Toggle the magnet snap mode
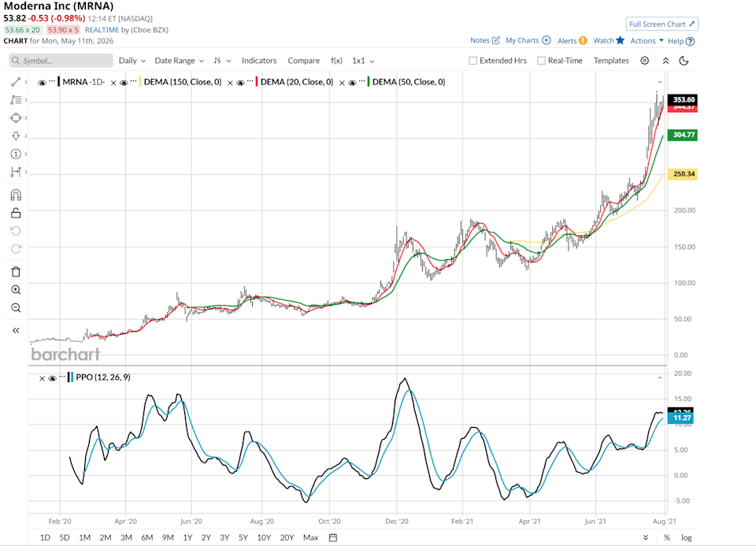The width and height of the screenshot is (756, 546). tap(16, 195)
